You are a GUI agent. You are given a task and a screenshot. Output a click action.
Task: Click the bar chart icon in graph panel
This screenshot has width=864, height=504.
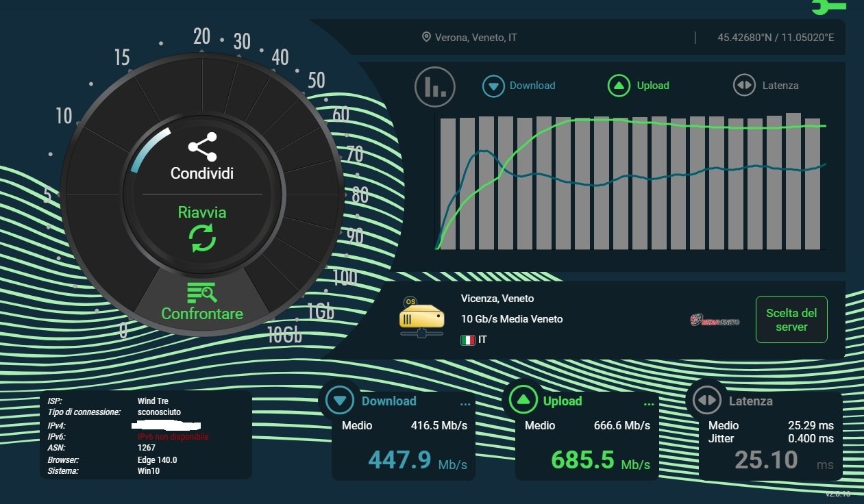434,86
